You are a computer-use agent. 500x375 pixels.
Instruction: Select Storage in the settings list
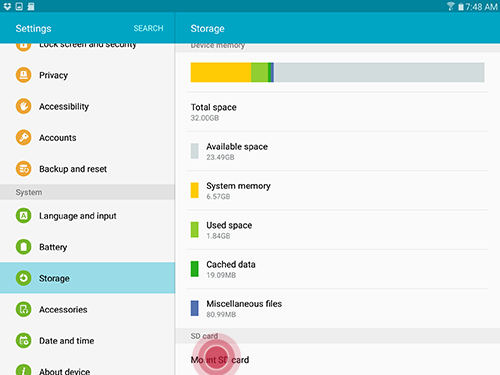tap(87, 278)
